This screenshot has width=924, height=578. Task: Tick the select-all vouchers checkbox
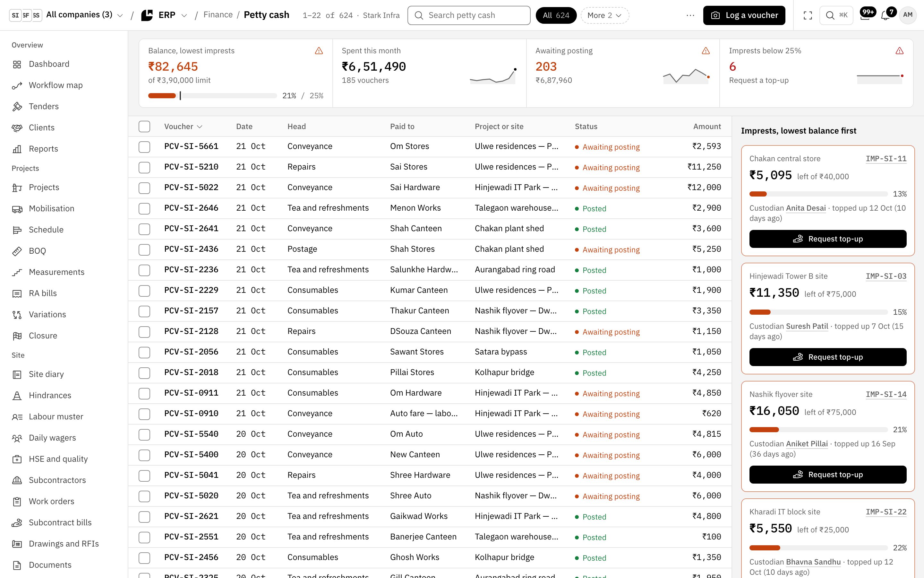(x=144, y=127)
